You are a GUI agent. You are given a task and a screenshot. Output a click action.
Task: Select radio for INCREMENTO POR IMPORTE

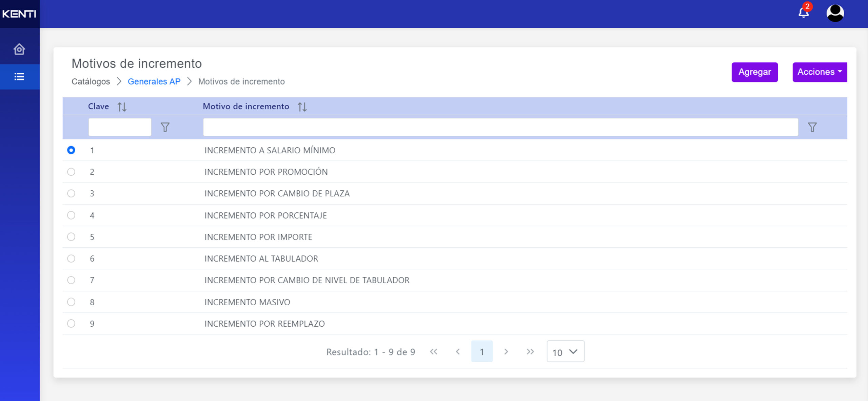tap(71, 237)
